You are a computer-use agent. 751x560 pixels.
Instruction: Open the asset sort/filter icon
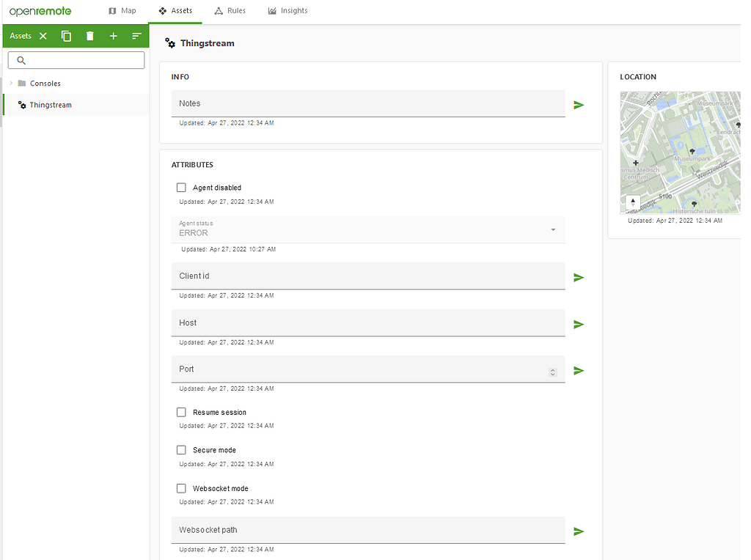click(136, 36)
